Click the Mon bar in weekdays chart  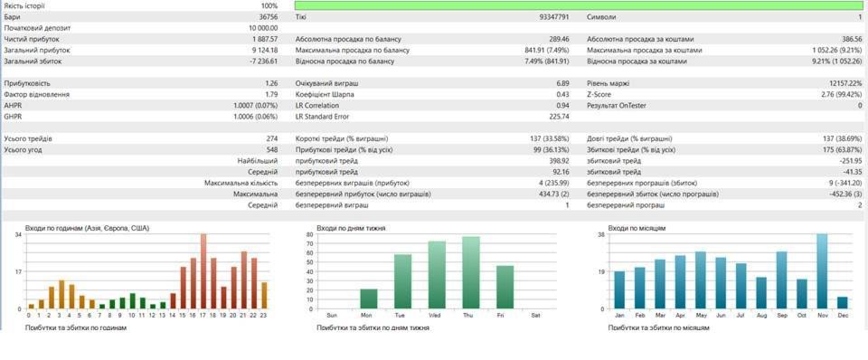tap(369, 299)
